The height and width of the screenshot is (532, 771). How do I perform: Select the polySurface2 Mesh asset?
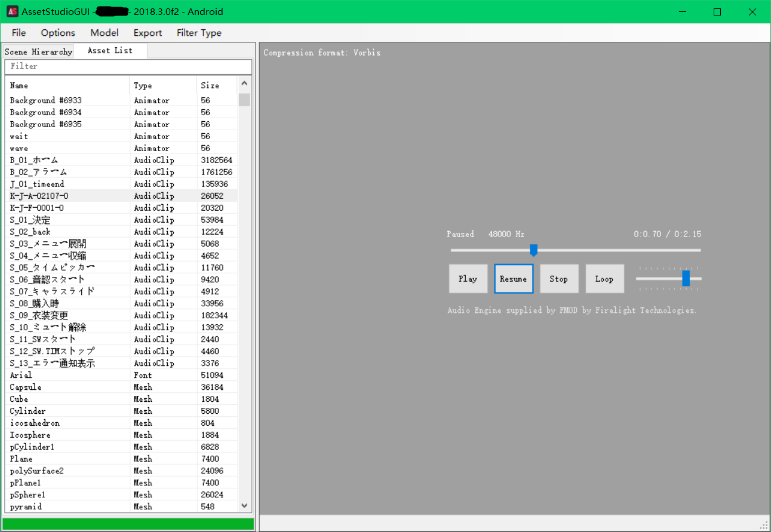click(x=121, y=471)
